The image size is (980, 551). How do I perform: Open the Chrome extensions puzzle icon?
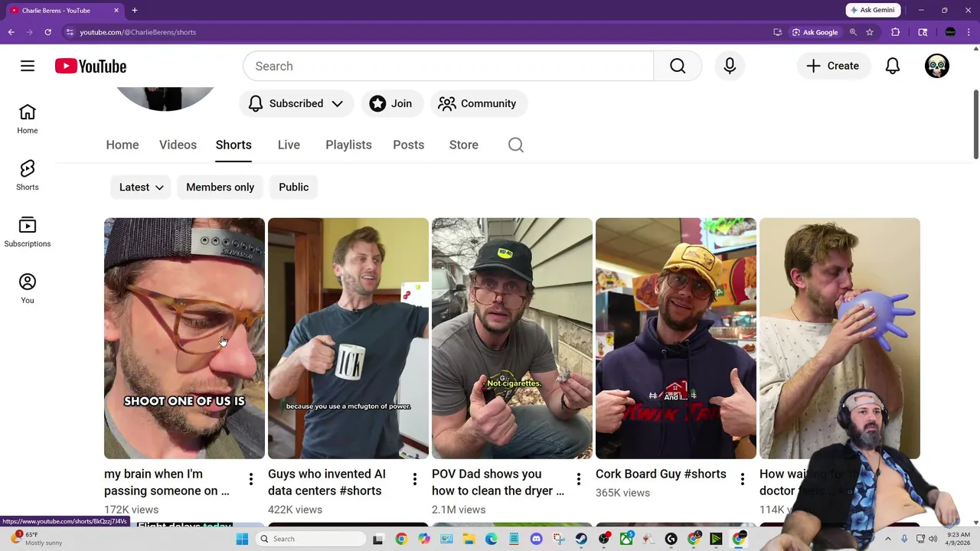(x=896, y=32)
